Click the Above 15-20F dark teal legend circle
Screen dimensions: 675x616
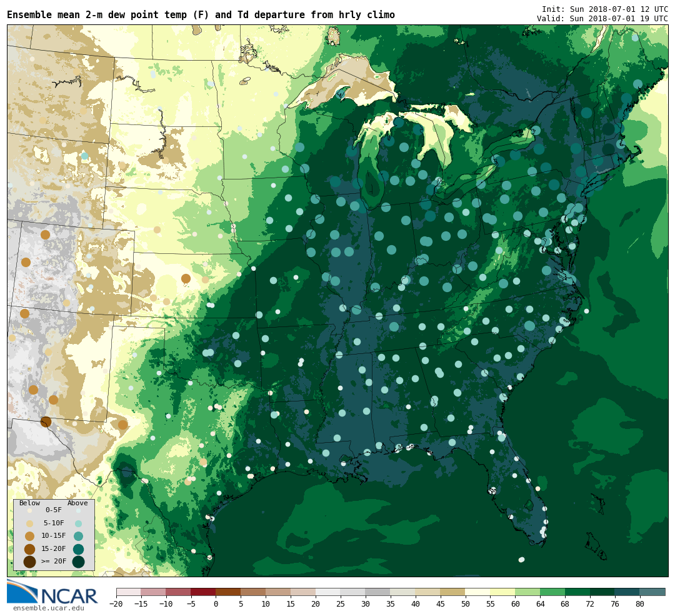78,549
